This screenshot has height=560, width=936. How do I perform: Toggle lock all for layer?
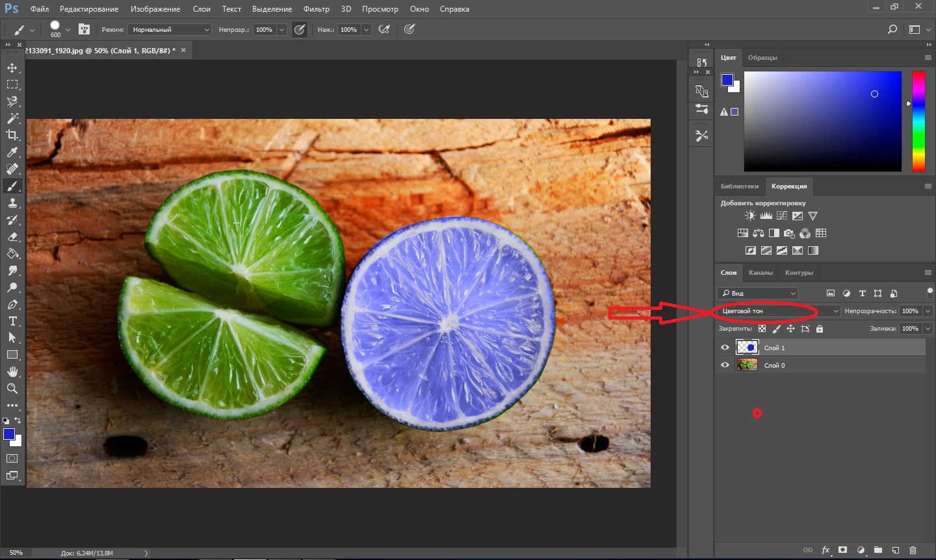click(x=820, y=329)
